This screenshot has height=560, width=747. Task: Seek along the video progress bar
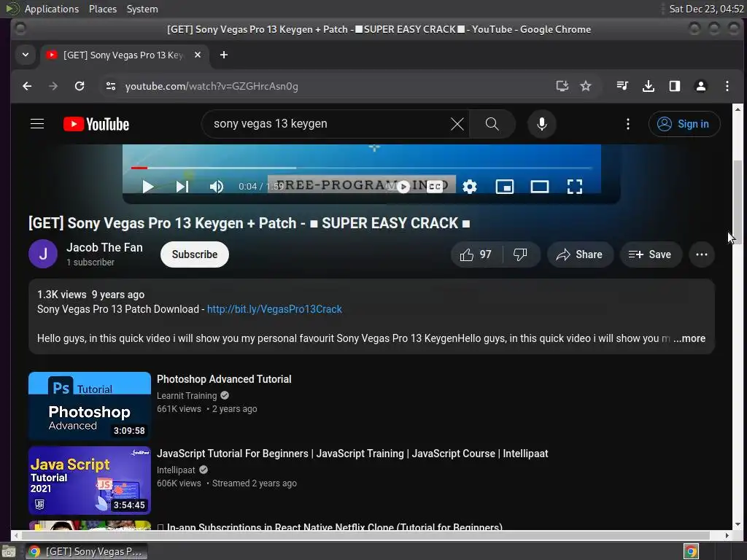click(362, 168)
